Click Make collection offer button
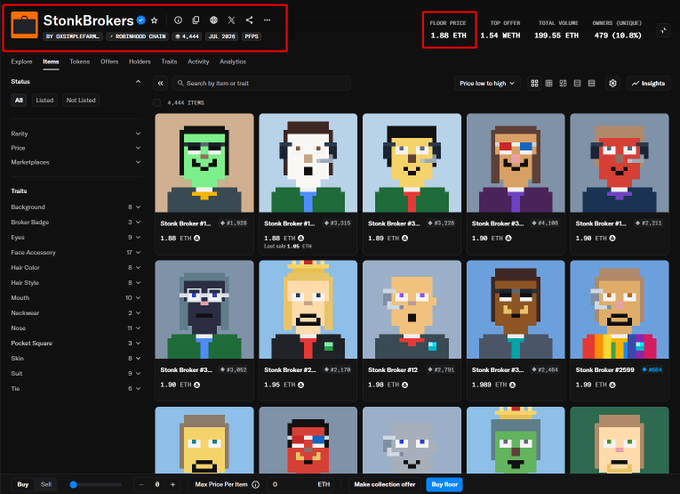 point(385,484)
